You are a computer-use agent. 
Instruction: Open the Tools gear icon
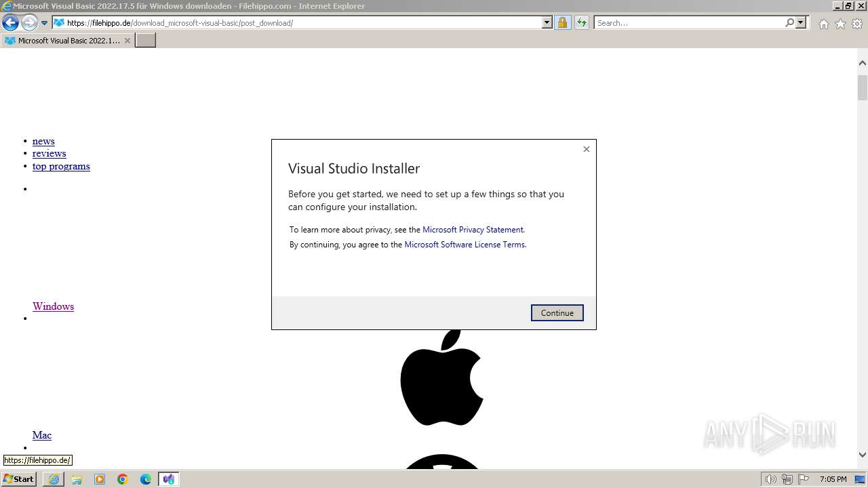857,24
